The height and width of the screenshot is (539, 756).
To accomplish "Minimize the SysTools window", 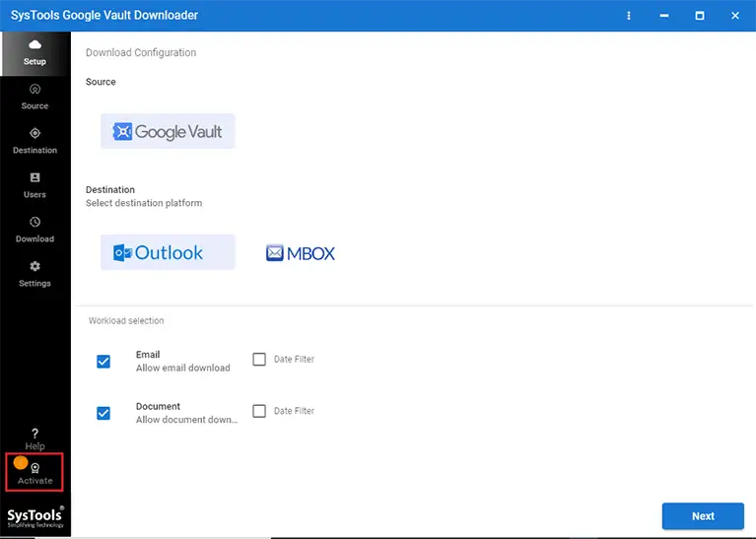I will coord(664,16).
